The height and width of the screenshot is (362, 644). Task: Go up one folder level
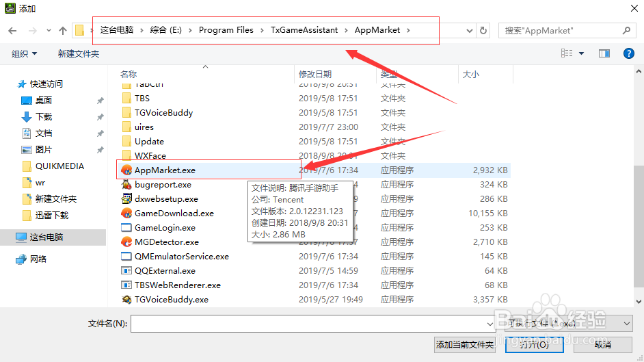62,30
